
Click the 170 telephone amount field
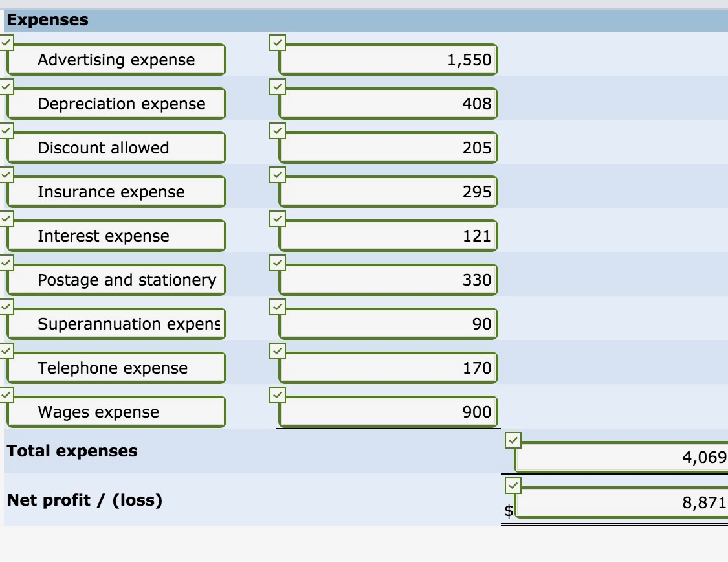[x=388, y=368]
